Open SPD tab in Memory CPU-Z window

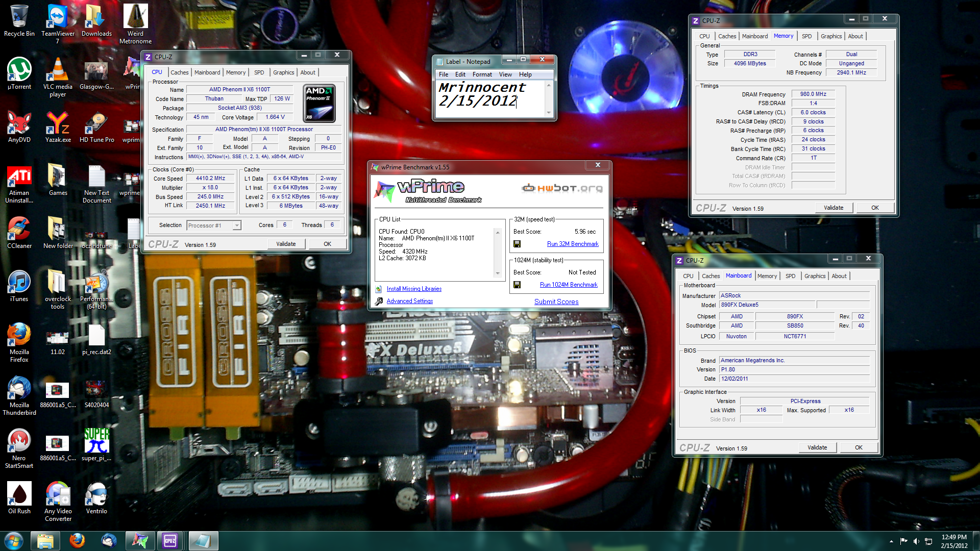click(806, 36)
